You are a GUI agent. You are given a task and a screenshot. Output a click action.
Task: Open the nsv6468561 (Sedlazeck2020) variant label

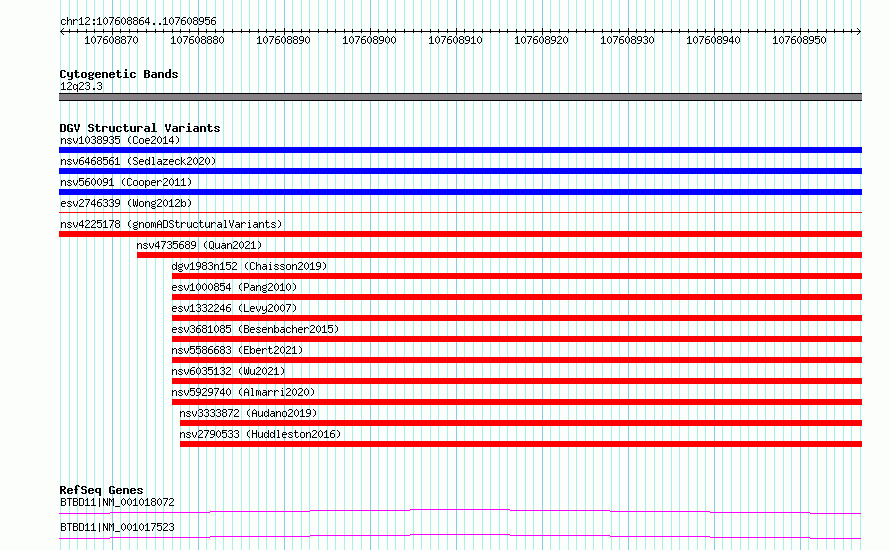tap(138, 161)
